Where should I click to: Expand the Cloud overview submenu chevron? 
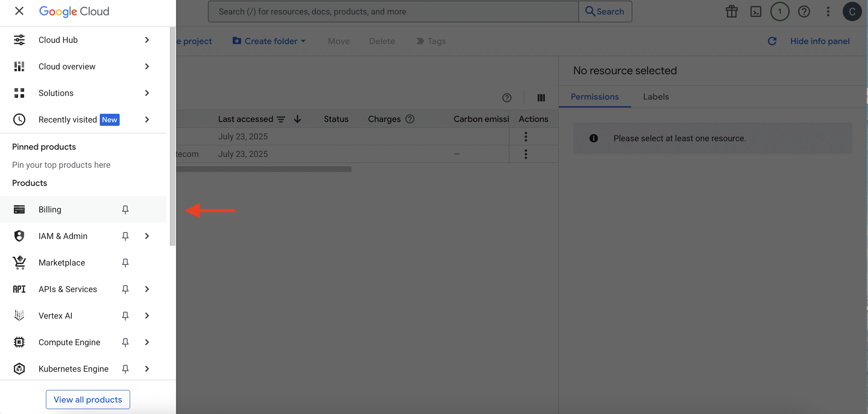point(147,66)
